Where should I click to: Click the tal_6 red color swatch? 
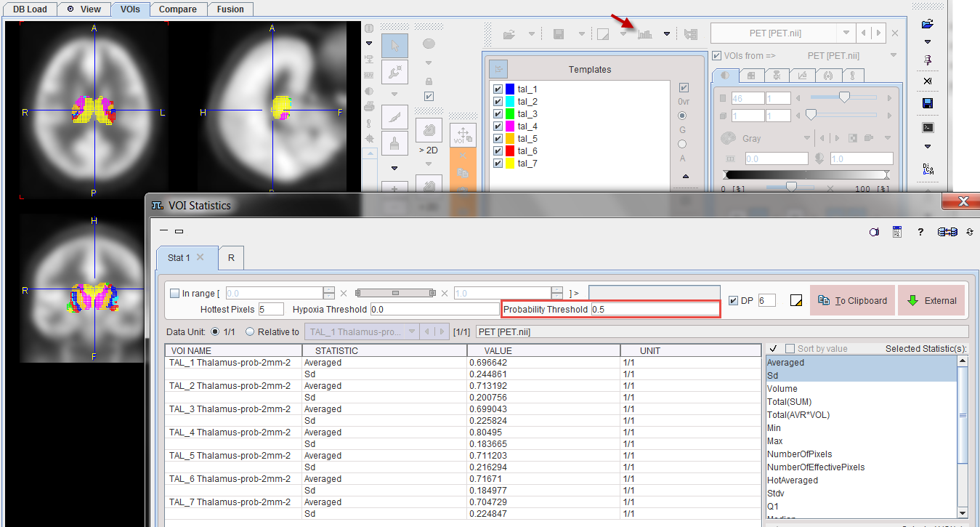(x=510, y=151)
